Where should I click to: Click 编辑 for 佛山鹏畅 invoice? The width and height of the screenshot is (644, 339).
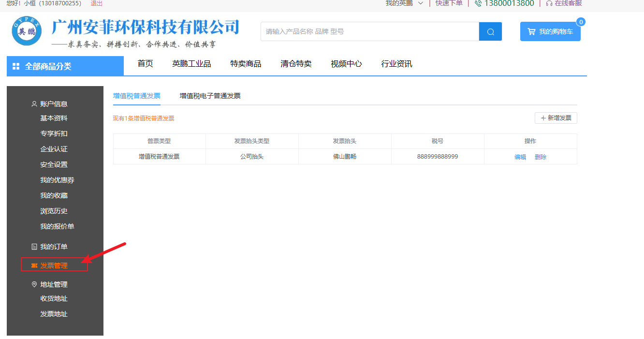click(520, 157)
